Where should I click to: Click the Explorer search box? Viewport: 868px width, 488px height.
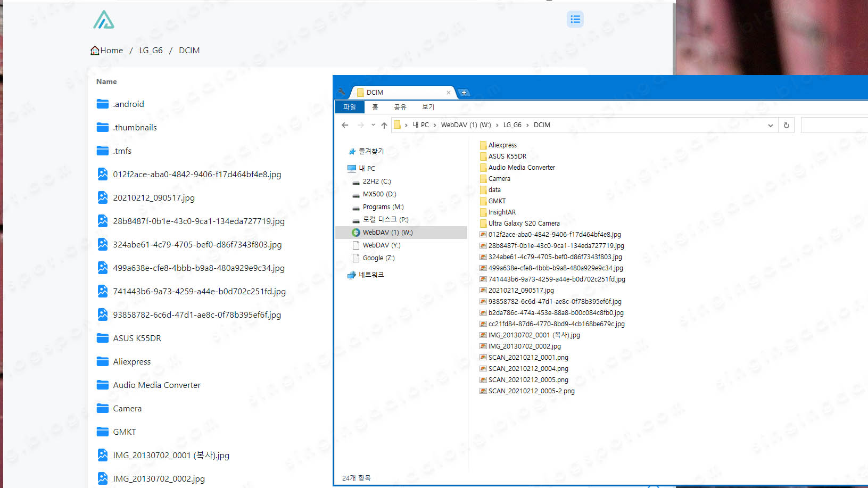click(x=834, y=125)
